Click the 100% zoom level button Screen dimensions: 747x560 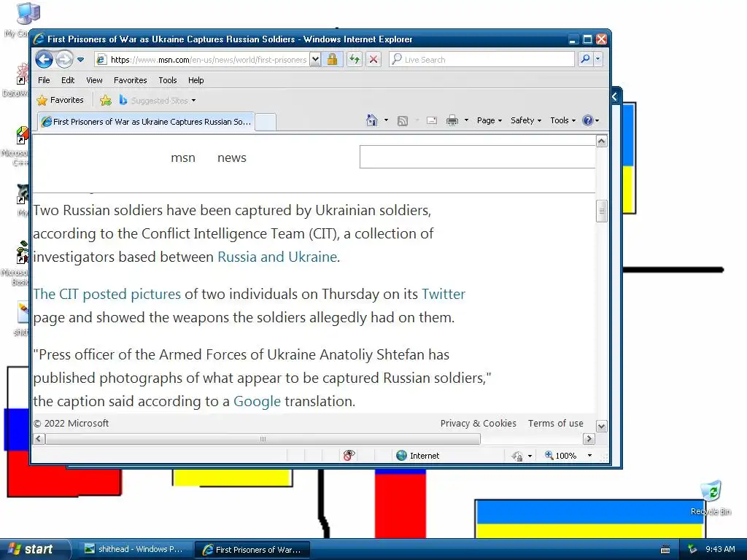(561, 455)
